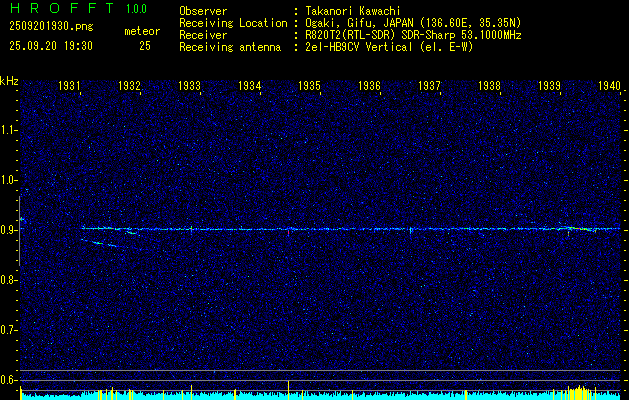Click the version number 1.0.0

136,9
